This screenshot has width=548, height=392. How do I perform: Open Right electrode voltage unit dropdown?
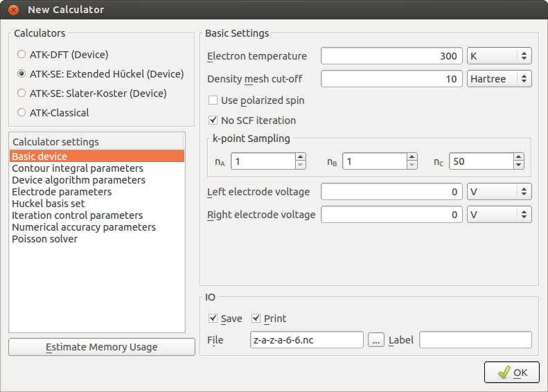click(499, 215)
